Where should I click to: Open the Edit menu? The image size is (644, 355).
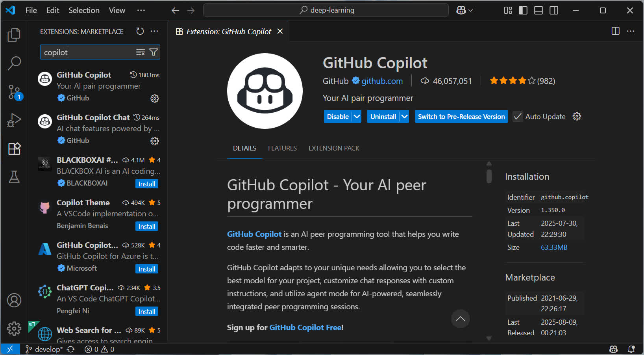tap(53, 11)
